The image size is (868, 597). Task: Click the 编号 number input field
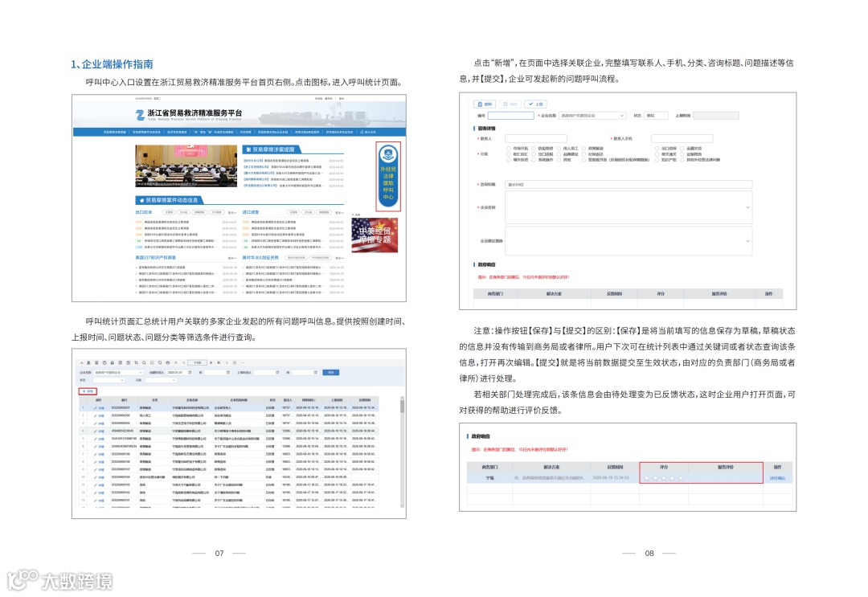pos(511,116)
